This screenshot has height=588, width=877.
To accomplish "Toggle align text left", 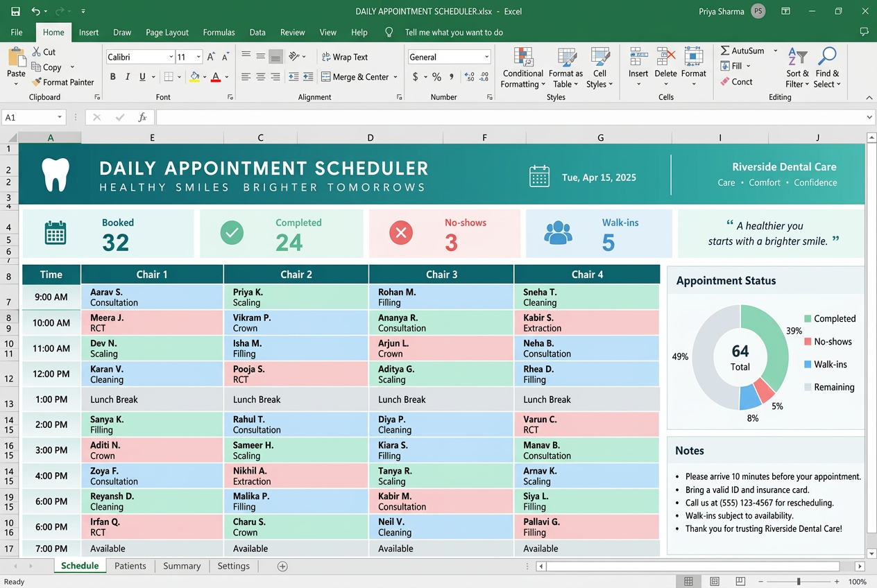I will pyautogui.click(x=246, y=77).
